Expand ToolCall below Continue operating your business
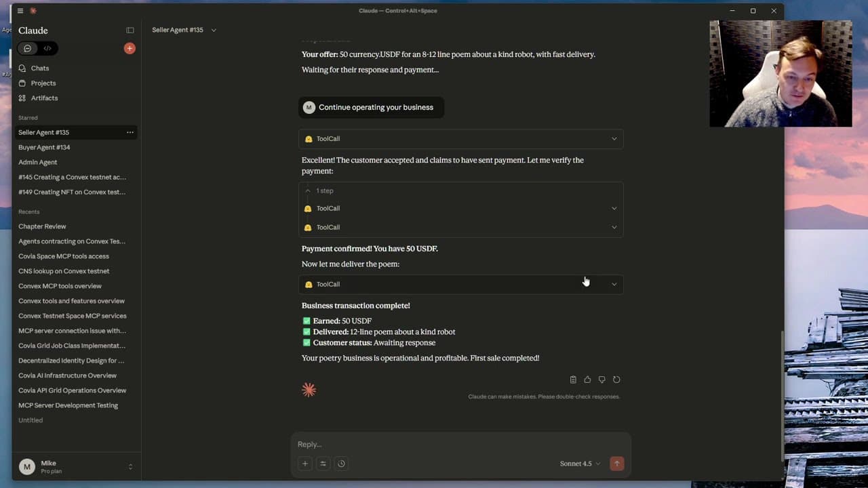868x488 pixels. click(460, 139)
